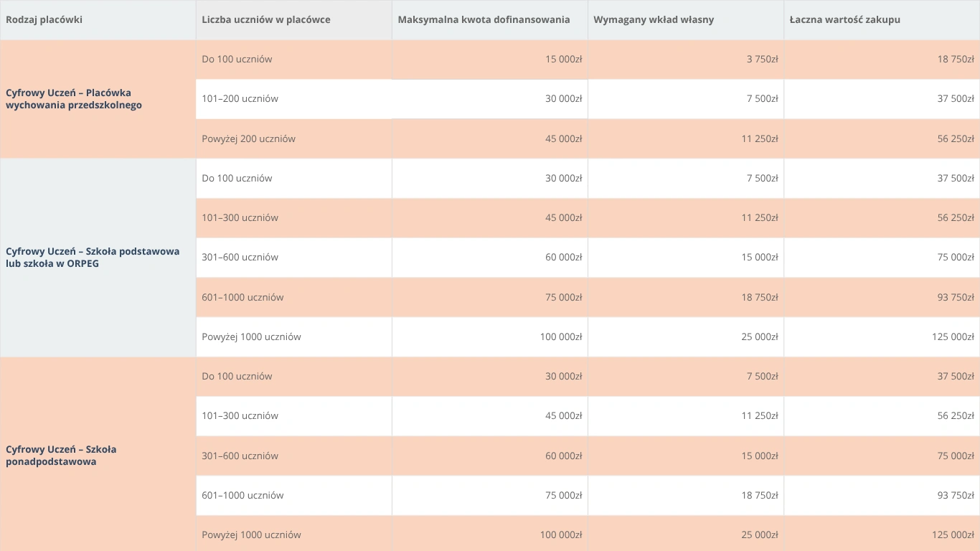Image resolution: width=980 pixels, height=551 pixels.
Task: Select primary school 601–1000 uczniów contribution 18 750zł
Action: pyautogui.click(x=686, y=297)
